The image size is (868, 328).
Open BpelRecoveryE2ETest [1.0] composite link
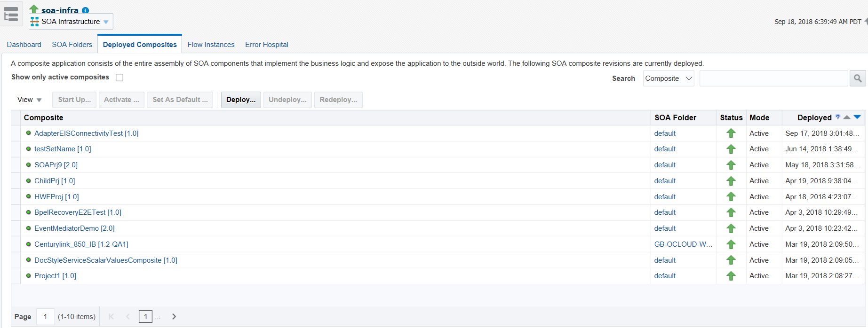pos(78,212)
